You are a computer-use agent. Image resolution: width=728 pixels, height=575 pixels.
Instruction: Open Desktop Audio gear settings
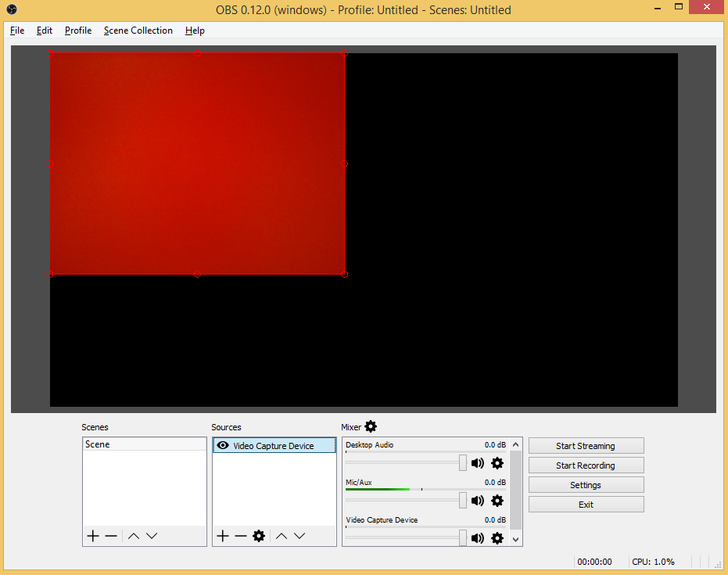[x=497, y=463]
